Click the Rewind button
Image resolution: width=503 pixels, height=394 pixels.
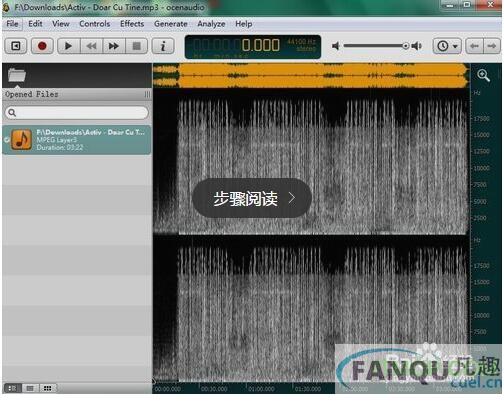(x=91, y=46)
